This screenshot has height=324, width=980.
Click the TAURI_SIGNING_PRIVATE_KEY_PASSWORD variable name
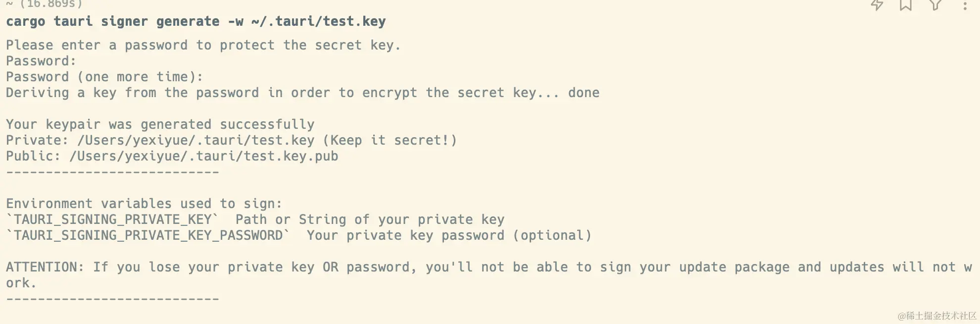[148, 235]
